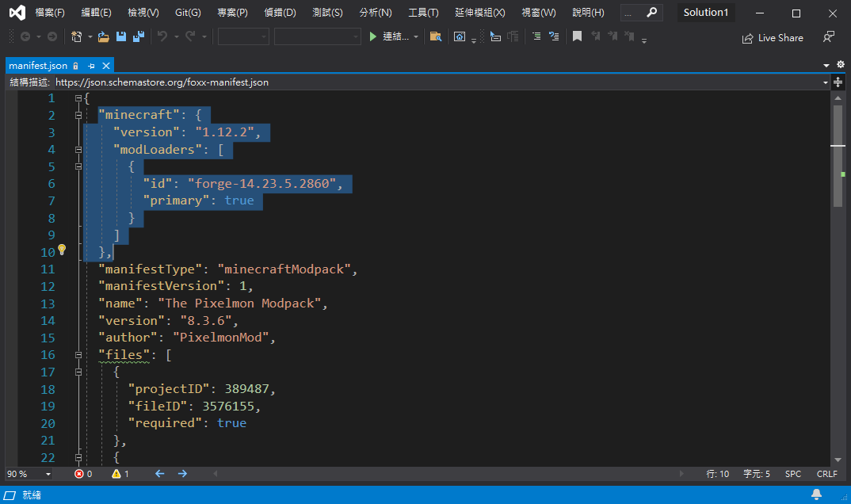Click the 行: 10 line indicator
Image resolution: width=851 pixels, height=504 pixels.
[x=718, y=474]
